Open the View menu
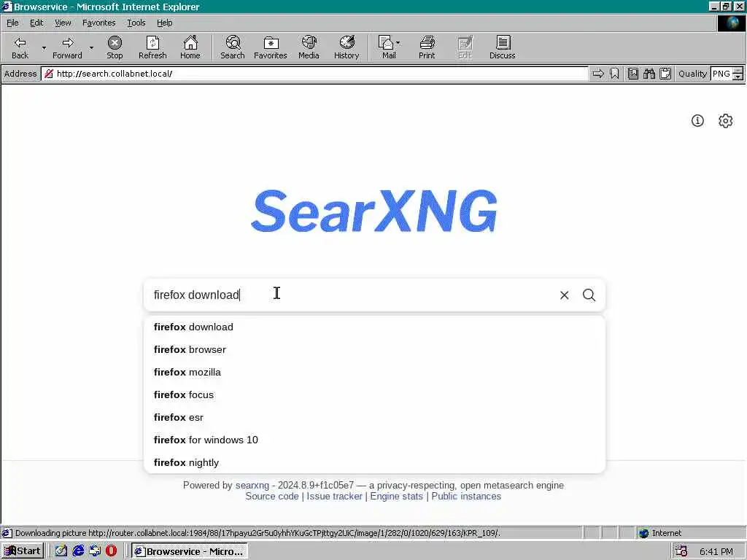 [63, 23]
